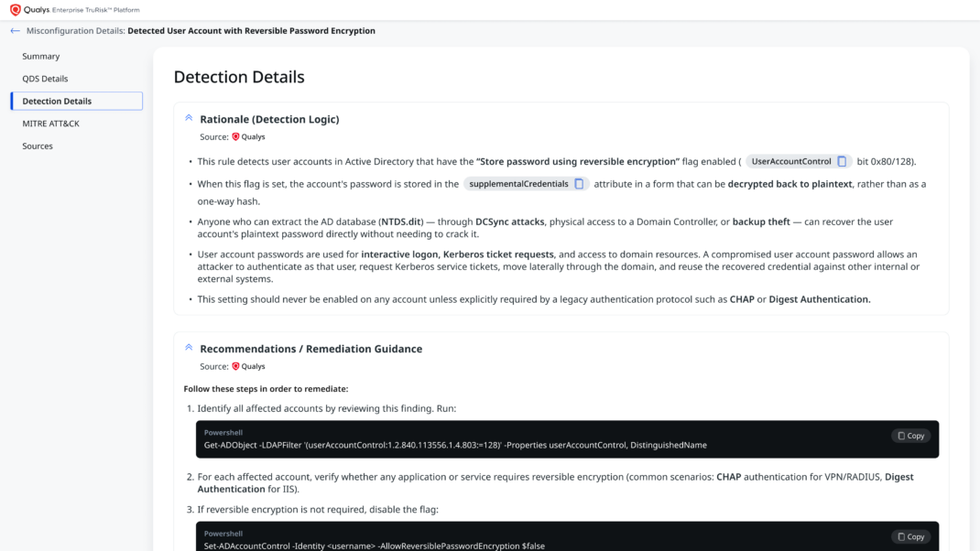This screenshot has width=980, height=551.
Task: Click the Set-ADAccountControl command text
Action: click(375, 546)
